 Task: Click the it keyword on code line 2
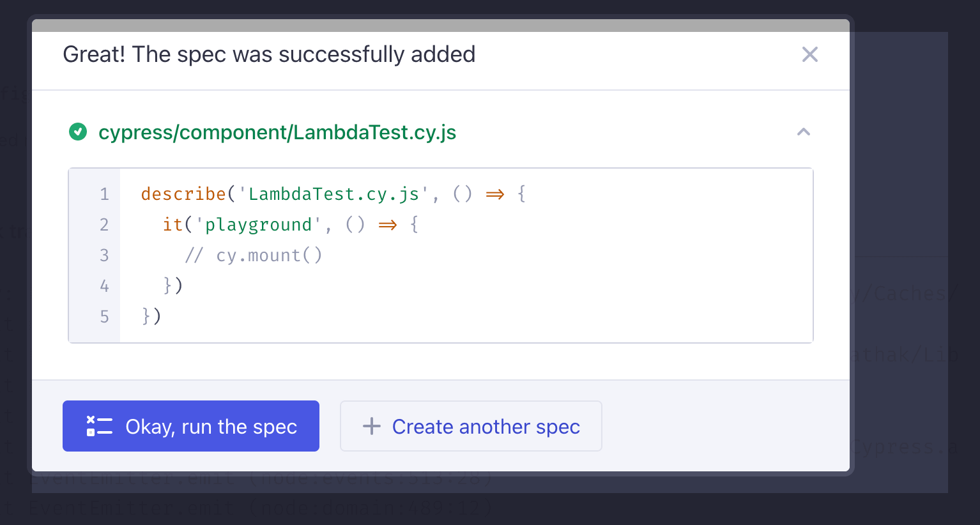[172, 224]
